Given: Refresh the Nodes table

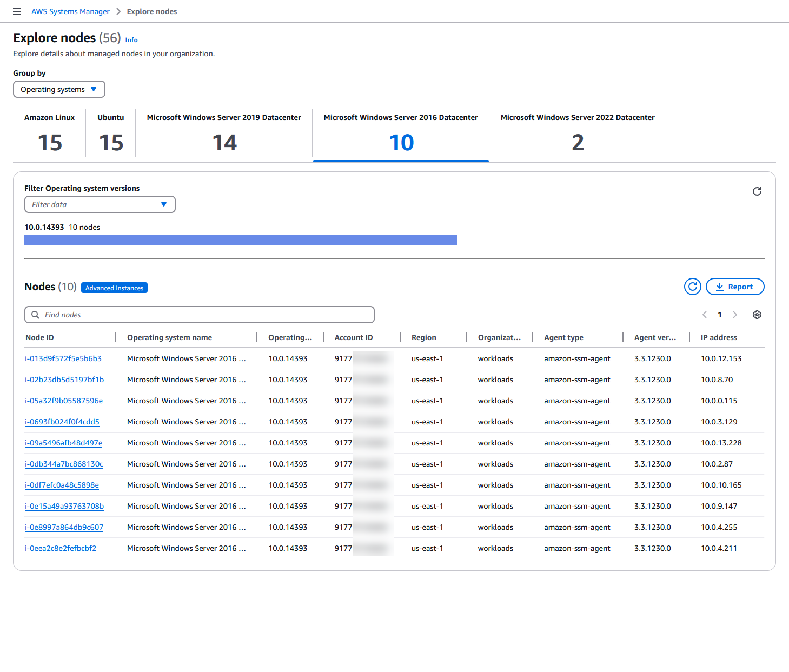Looking at the screenshot, I should (x=692, y=287).
